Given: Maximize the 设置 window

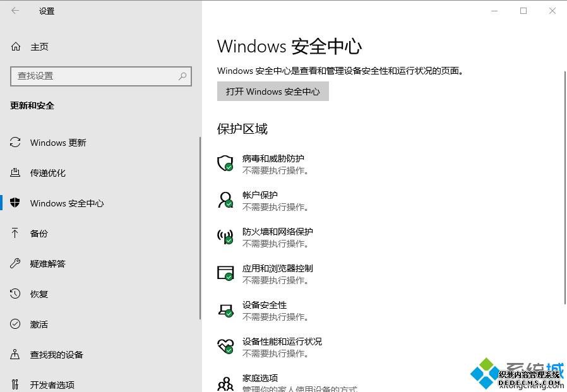Looking at the screenshot, I should pyautogui.click(x=523, y=11).
